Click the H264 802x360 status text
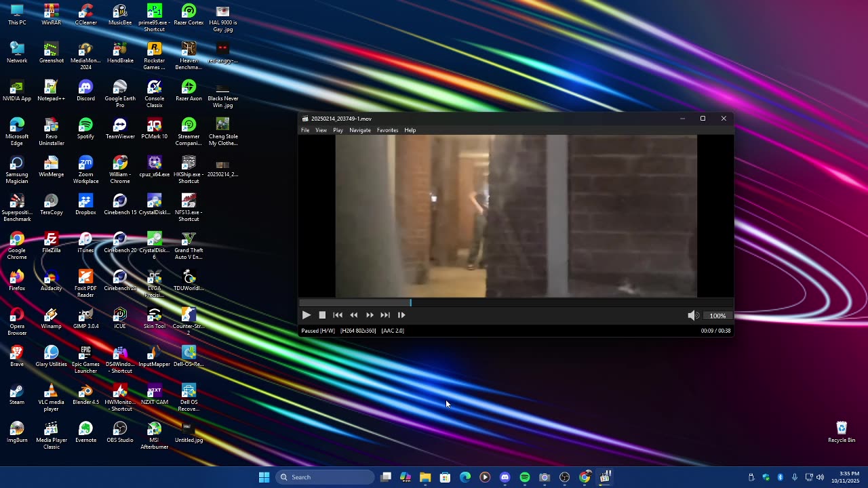 [358, 331]
